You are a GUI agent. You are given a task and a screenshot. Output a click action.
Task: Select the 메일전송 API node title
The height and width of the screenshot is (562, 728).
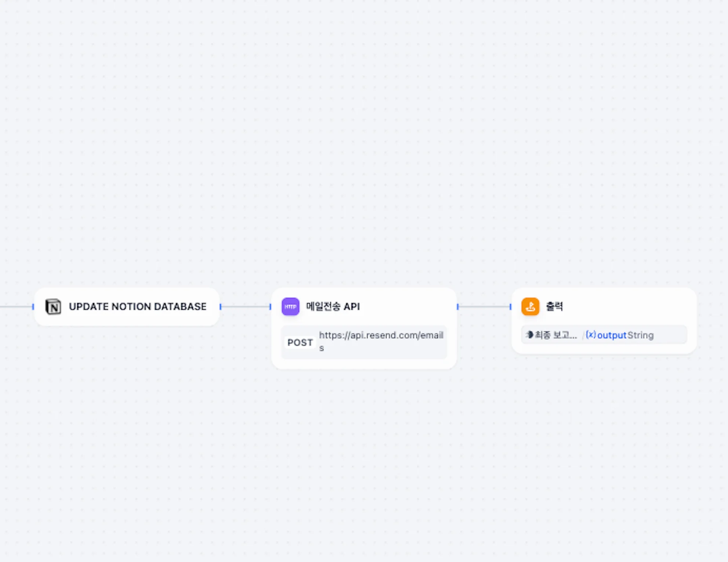[333, 306]
